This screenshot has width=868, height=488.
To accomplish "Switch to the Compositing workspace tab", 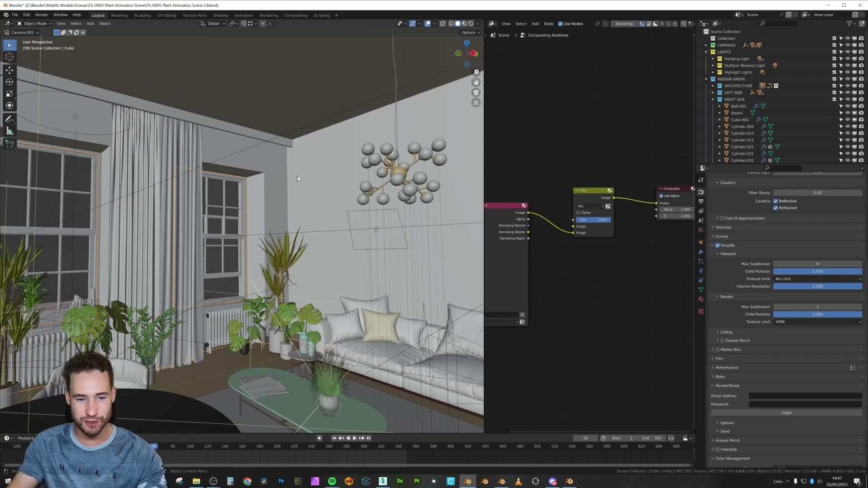I will click(296, 15).
